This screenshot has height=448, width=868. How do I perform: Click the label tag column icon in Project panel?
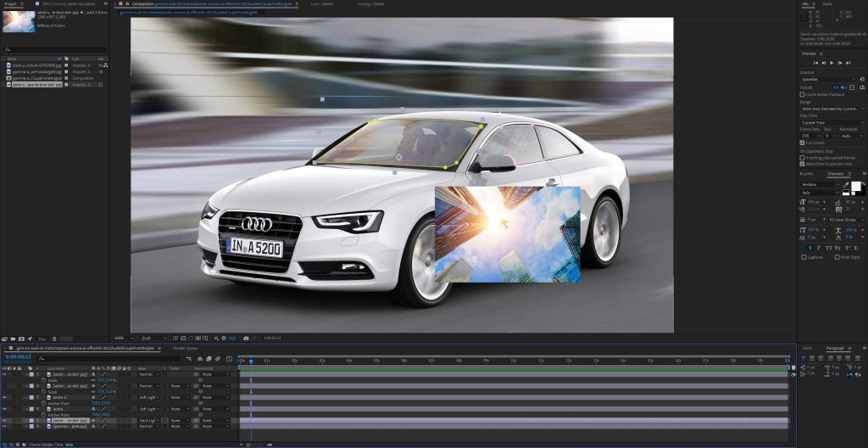click(x=66, y=59)
